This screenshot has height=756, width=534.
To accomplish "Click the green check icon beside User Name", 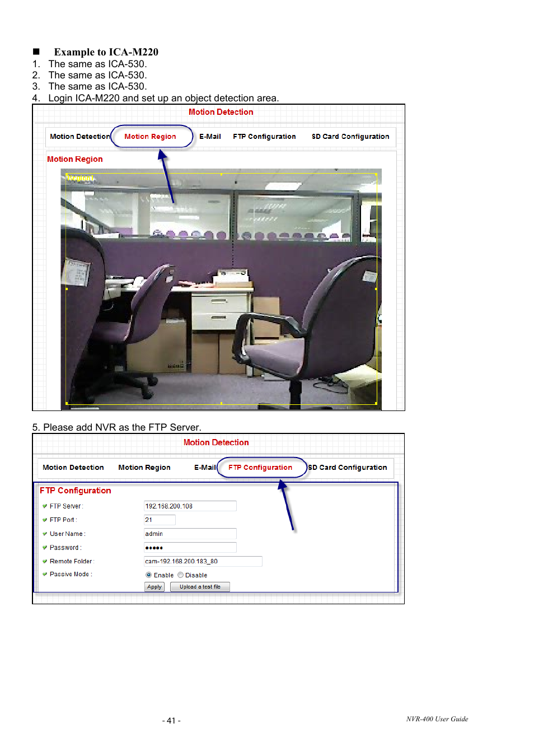I will [45, 534].
